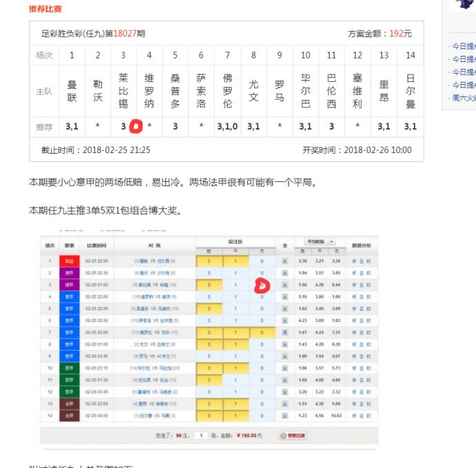Click the 亚 Asian odds link for match 10

click(361, 368)
